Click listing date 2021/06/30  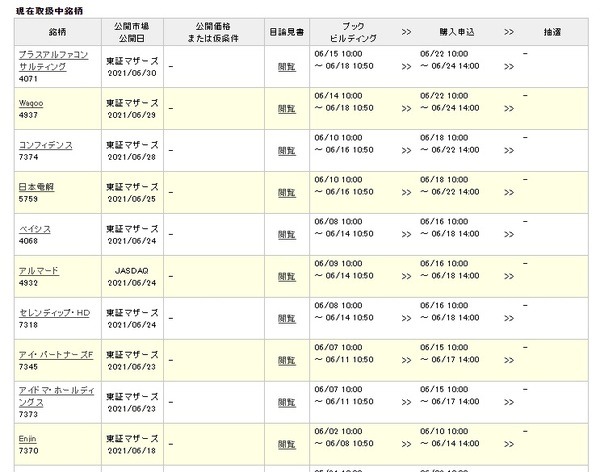(132, 73)
